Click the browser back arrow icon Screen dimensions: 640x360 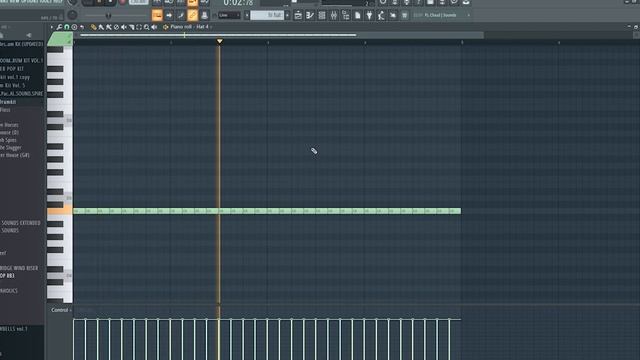(x=29, y=35)
